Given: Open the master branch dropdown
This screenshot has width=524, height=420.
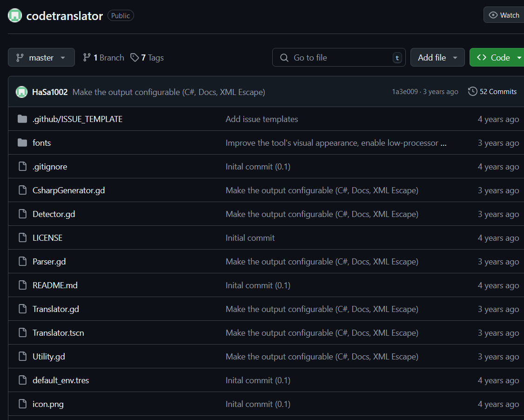Looking at the screenshot, I should point(41,58).
